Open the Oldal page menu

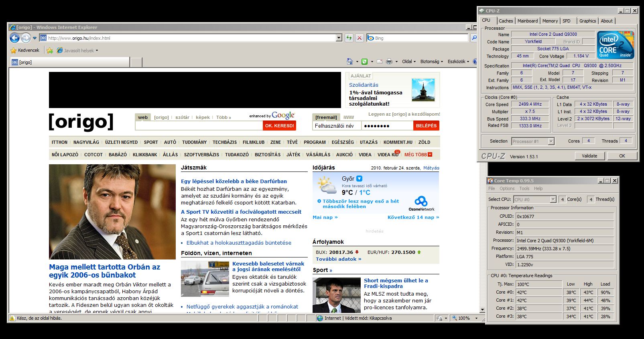[x=409, y=61]
